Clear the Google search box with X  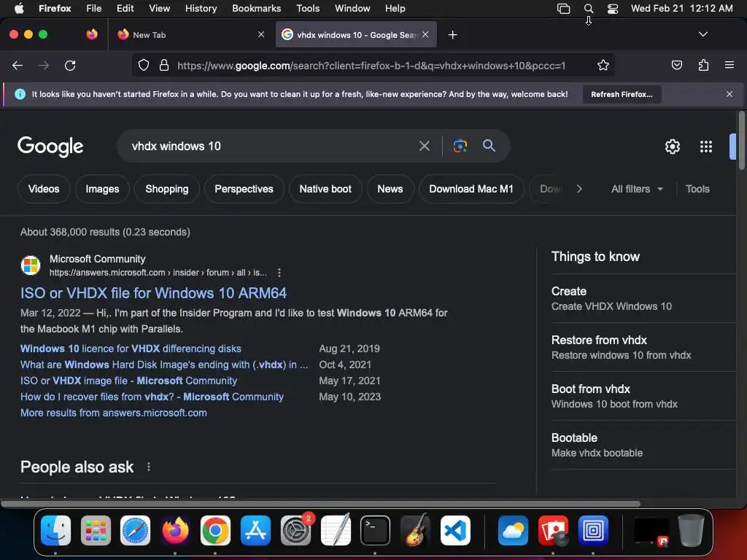(424, 146)
